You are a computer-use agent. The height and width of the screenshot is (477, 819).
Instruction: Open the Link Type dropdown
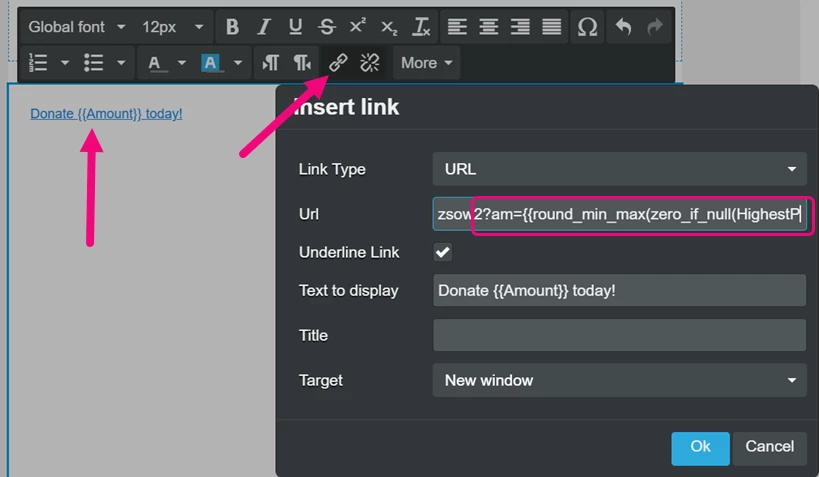[619, 169]
